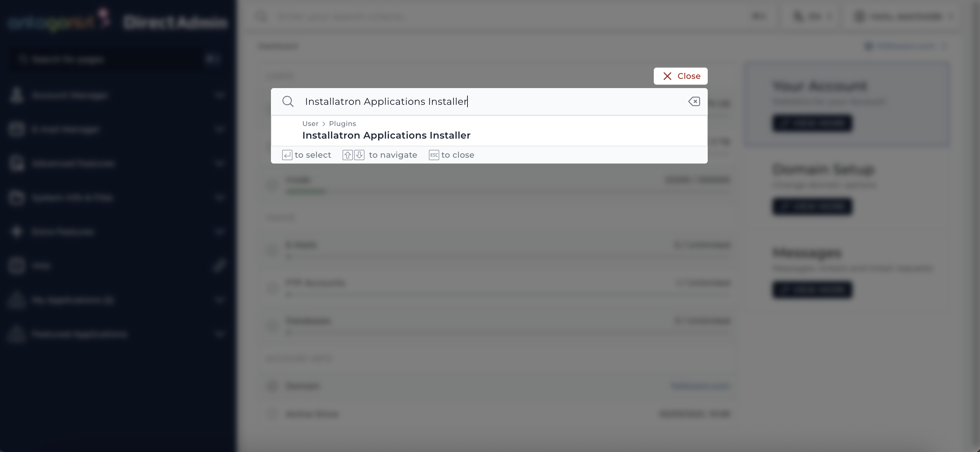Click the Help icon in the sidebar
The width and height of the screenshot is (980, 452).
point(16,265)
